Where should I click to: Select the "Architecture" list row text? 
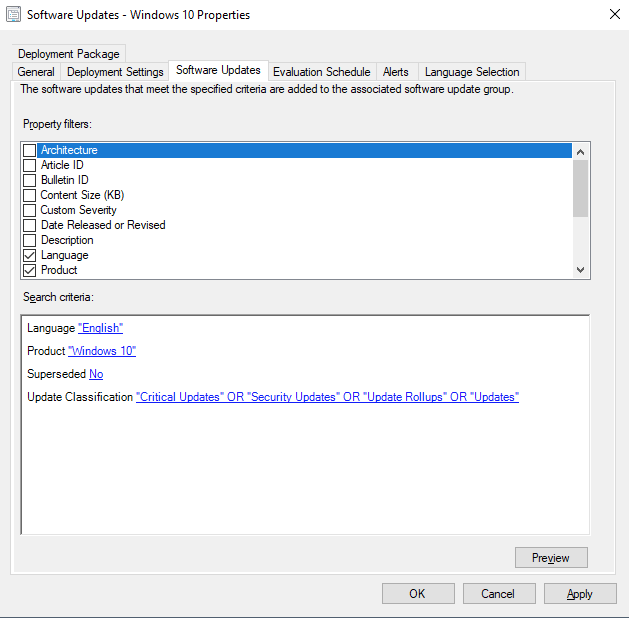pyautogui.click(x=69, y=150)
